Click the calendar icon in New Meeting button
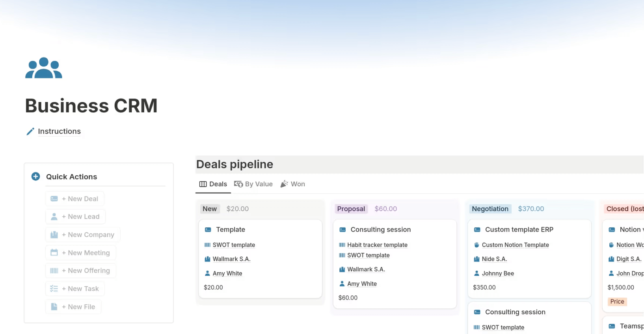This screenshot has height=334, width=644. coord(54,252)
